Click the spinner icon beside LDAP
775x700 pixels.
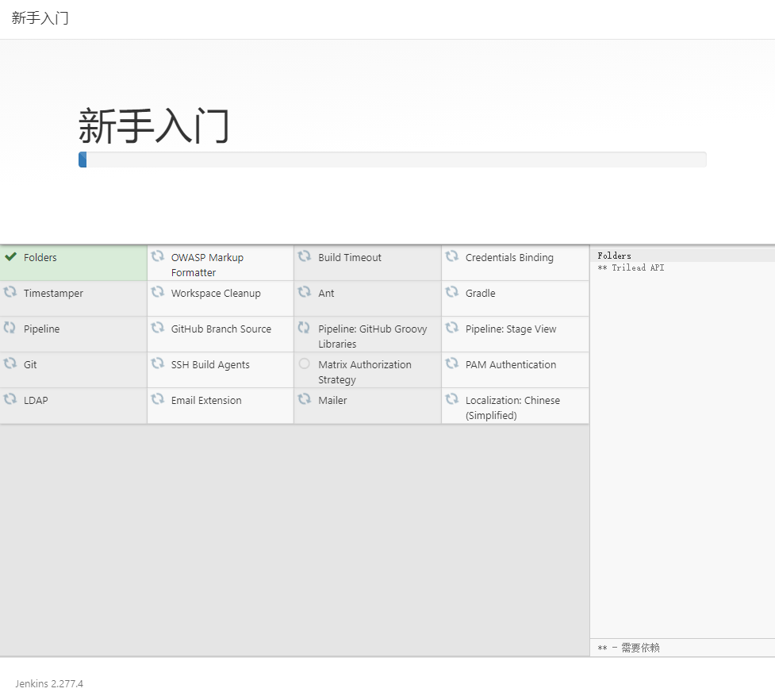(10, 399)
